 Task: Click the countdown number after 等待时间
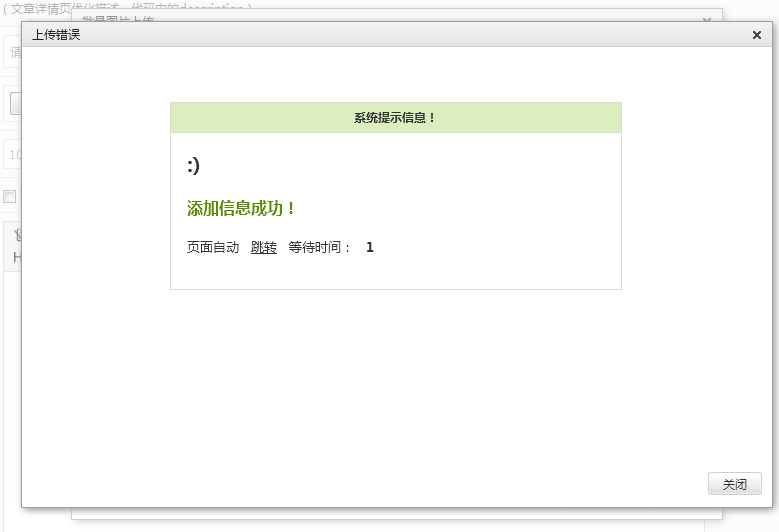[x=370, y=247]
